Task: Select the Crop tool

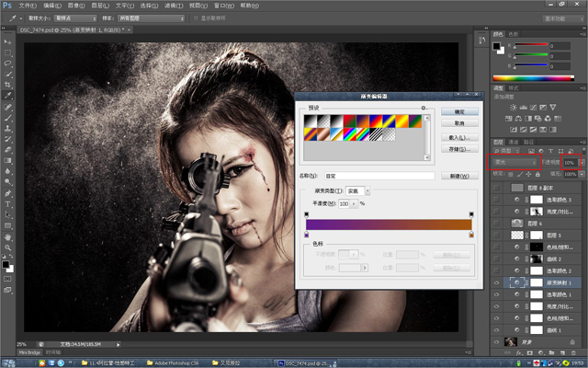Action: pyautogui.click(x=8, y=85)
